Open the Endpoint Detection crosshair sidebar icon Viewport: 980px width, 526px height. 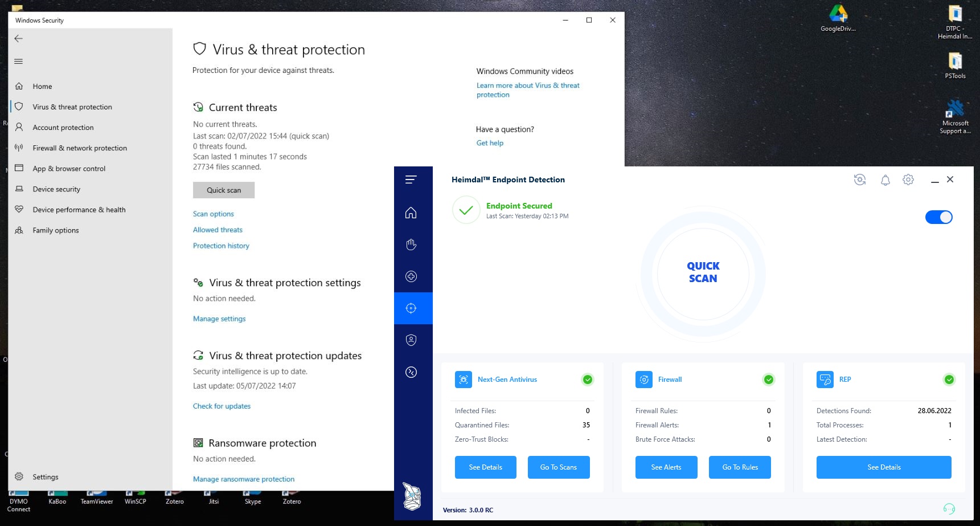tap(411, 308)
